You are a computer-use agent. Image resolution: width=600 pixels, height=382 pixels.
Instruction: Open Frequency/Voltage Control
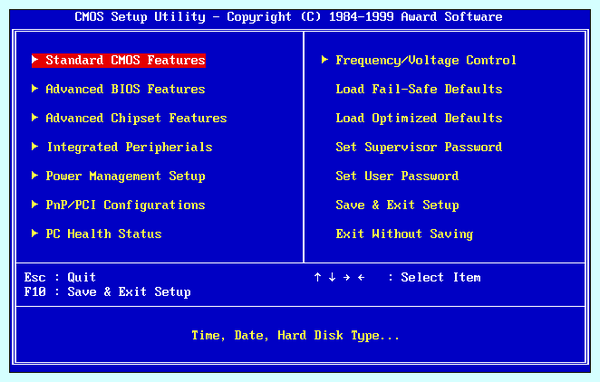click(426, 60)
